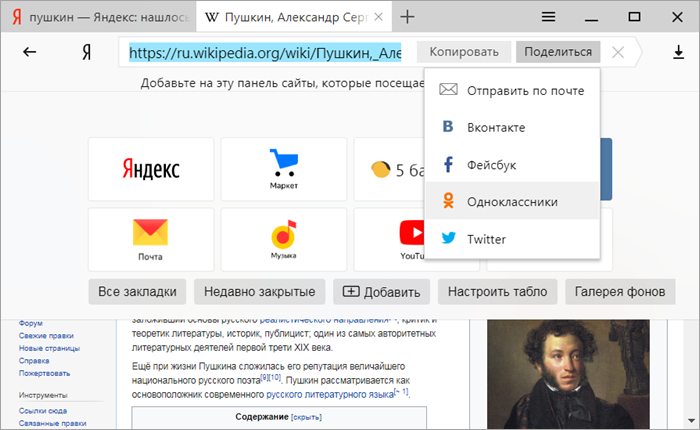The width and height of the screenshot is (700, 430).
Task: Clear the address bar with the X
Action: [618, 53]
